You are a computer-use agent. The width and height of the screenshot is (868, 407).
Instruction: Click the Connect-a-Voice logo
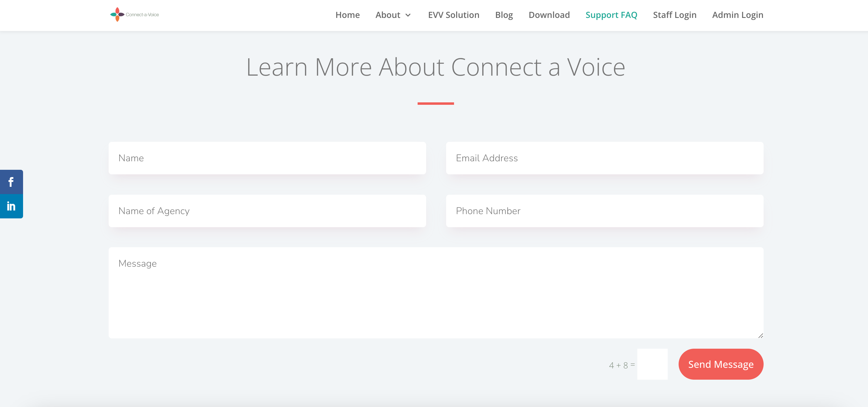[134, 15]
